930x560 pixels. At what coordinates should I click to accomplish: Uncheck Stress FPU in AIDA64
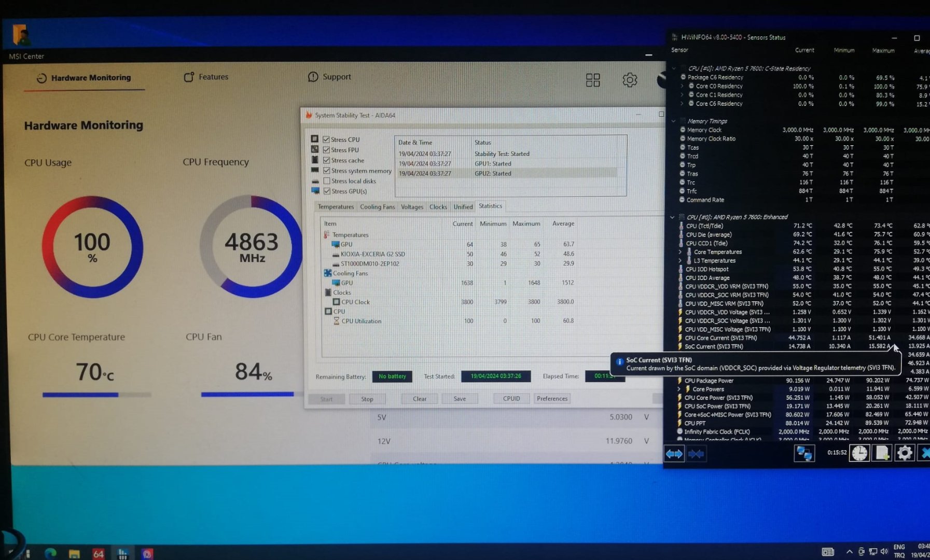(x=326, y=150)
